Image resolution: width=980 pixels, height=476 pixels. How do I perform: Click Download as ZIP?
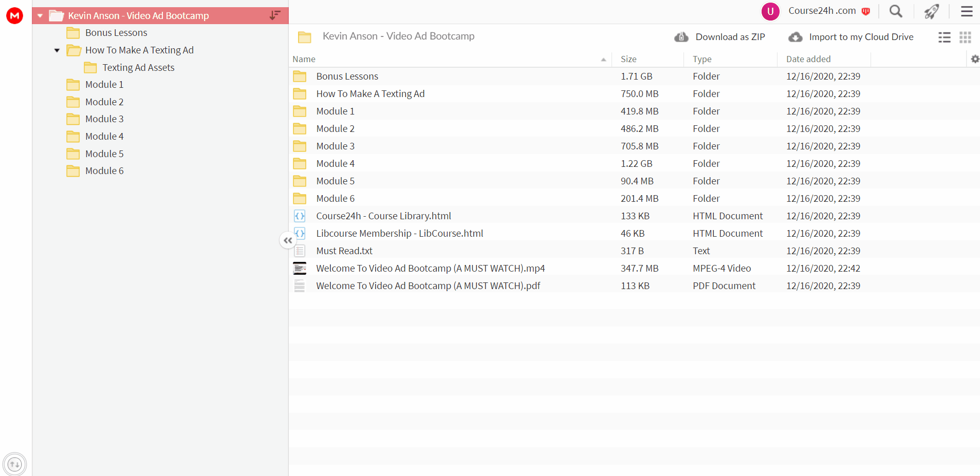click(720, 37)
